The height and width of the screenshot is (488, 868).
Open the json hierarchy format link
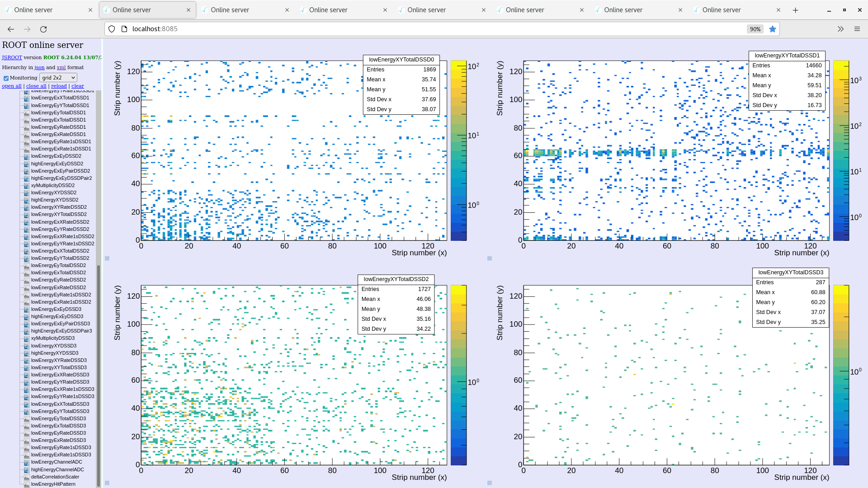(39, 67)
